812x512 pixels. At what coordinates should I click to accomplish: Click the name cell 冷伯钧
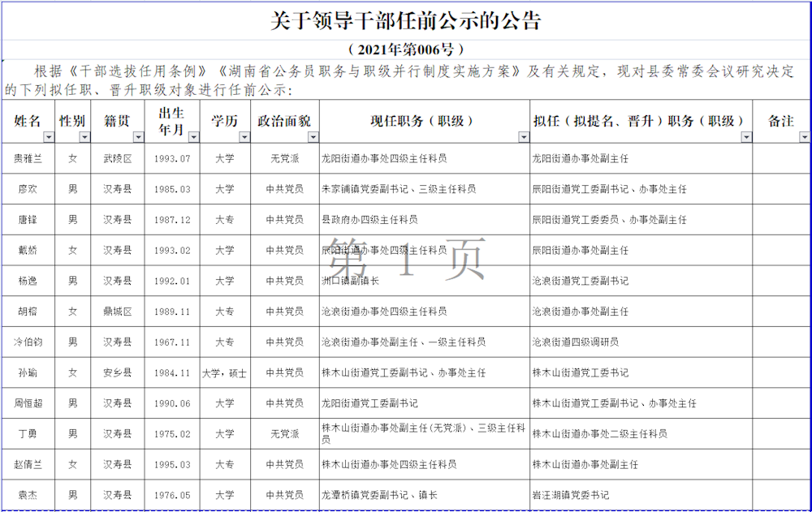[28, 342]
